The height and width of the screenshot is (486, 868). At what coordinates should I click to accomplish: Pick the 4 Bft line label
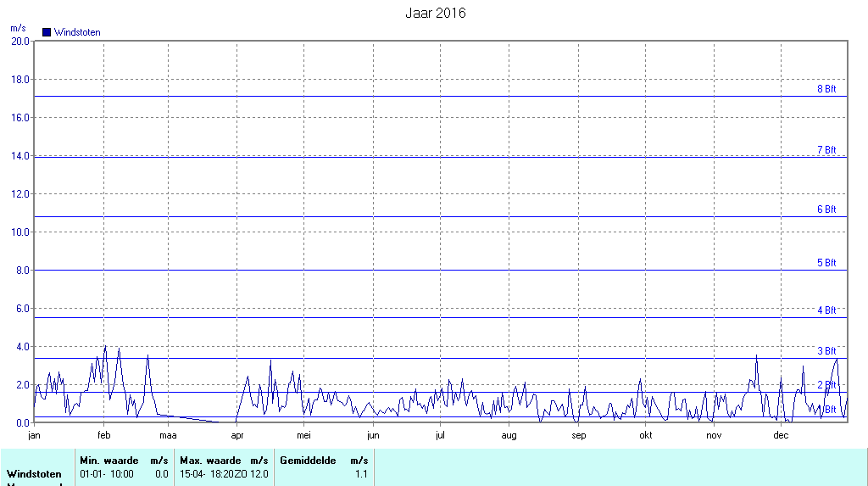826,310
